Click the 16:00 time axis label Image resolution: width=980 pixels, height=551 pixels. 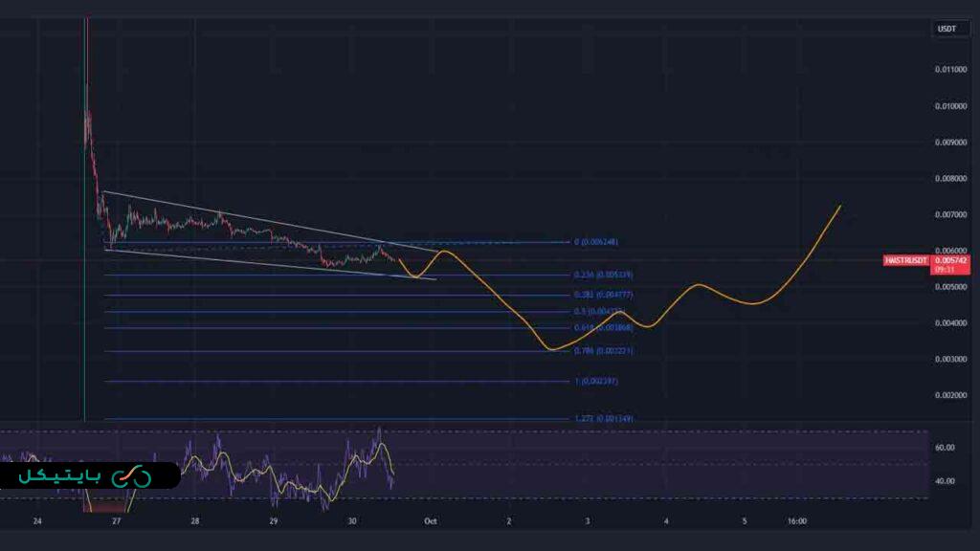tap(796, 521)
